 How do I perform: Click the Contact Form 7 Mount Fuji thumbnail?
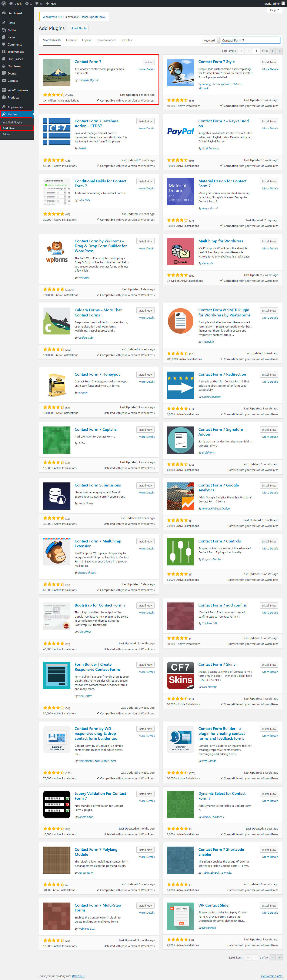[57, 73]
